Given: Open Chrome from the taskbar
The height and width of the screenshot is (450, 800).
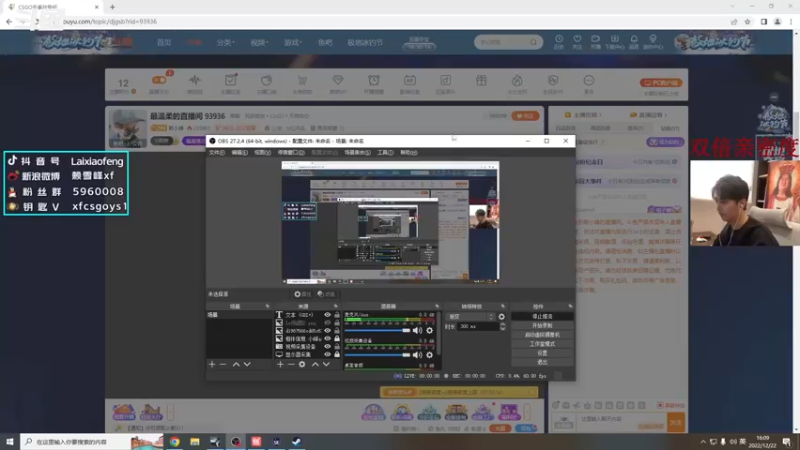Looking at the screenshot, I should 174,442.
